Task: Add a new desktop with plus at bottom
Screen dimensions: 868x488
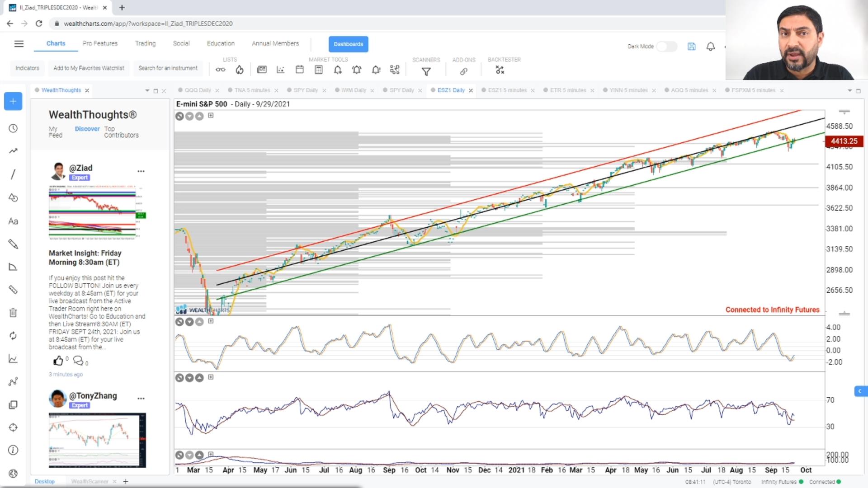Action: [x=126, y=482]
